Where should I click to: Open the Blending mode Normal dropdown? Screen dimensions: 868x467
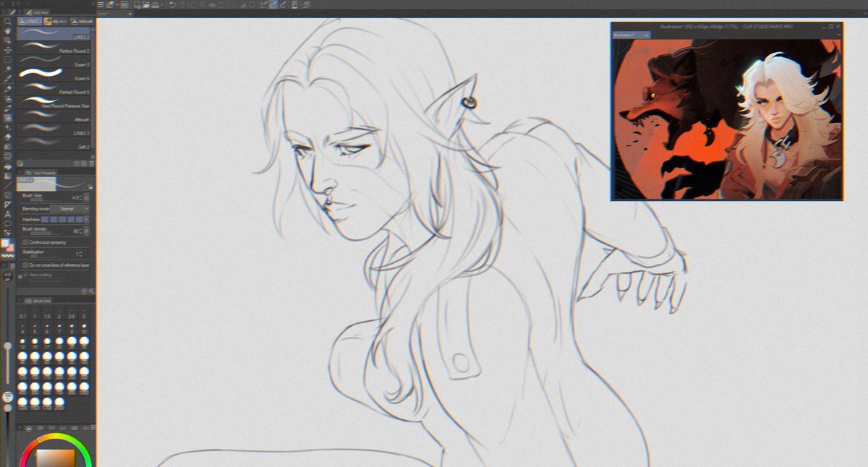coord(69,208)
